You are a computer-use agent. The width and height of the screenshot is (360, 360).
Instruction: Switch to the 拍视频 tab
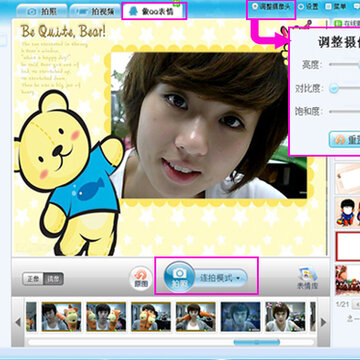pyautogui.click(x=94, y=11)
